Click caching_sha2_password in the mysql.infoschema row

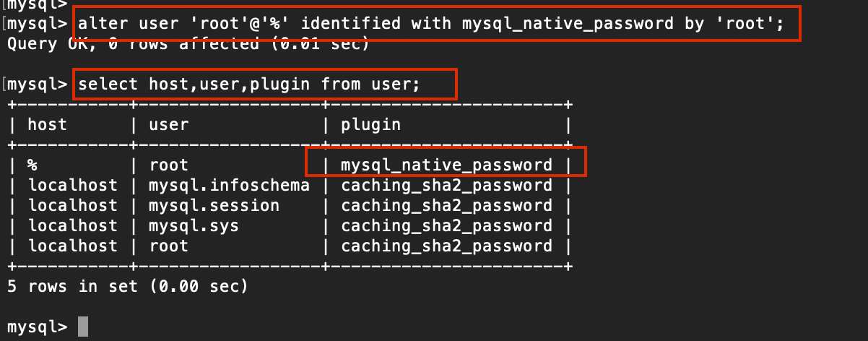pos(446,186)
